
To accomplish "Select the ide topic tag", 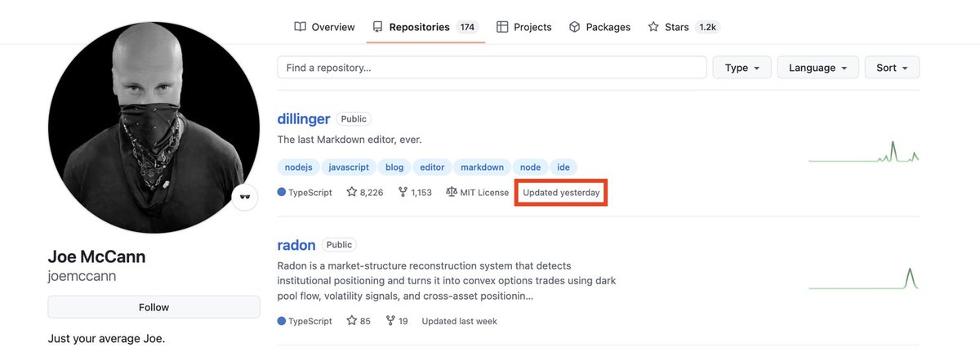I will [x=563, y=167].
